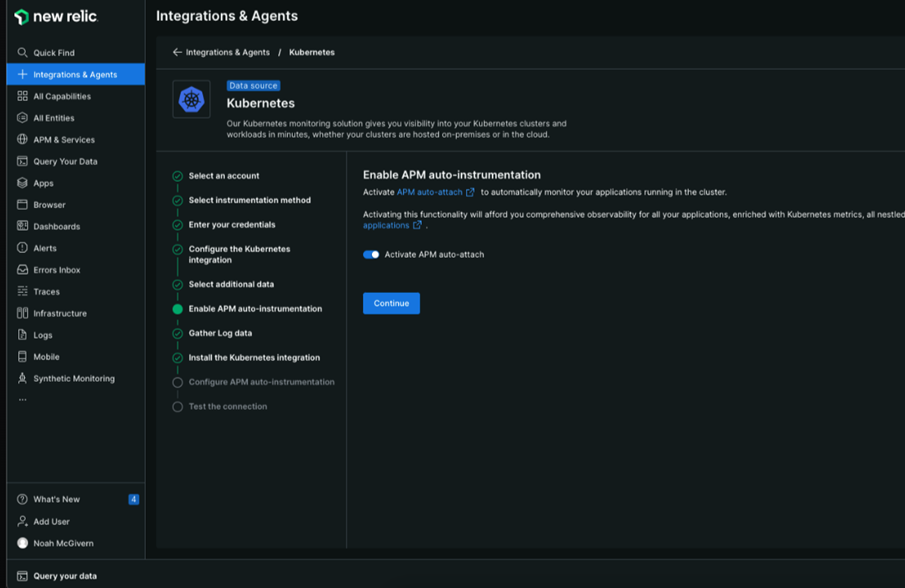Click the Infrastructure icon

point(23,313)
